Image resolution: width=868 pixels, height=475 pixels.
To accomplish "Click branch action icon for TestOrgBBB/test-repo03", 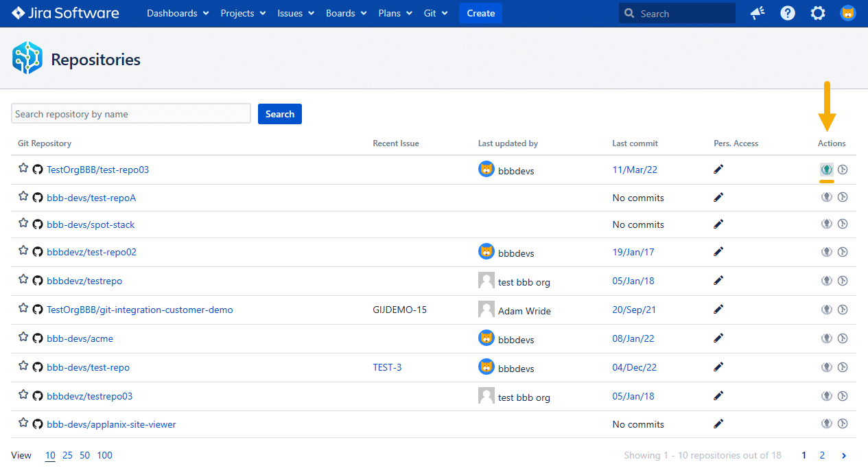I will tap(843, 170).
